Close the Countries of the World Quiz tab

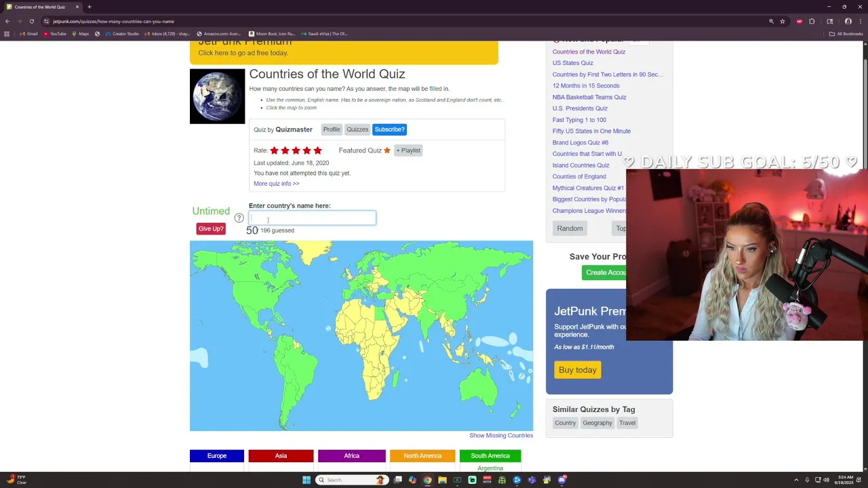pyautogui.click(x=77, y=7)
